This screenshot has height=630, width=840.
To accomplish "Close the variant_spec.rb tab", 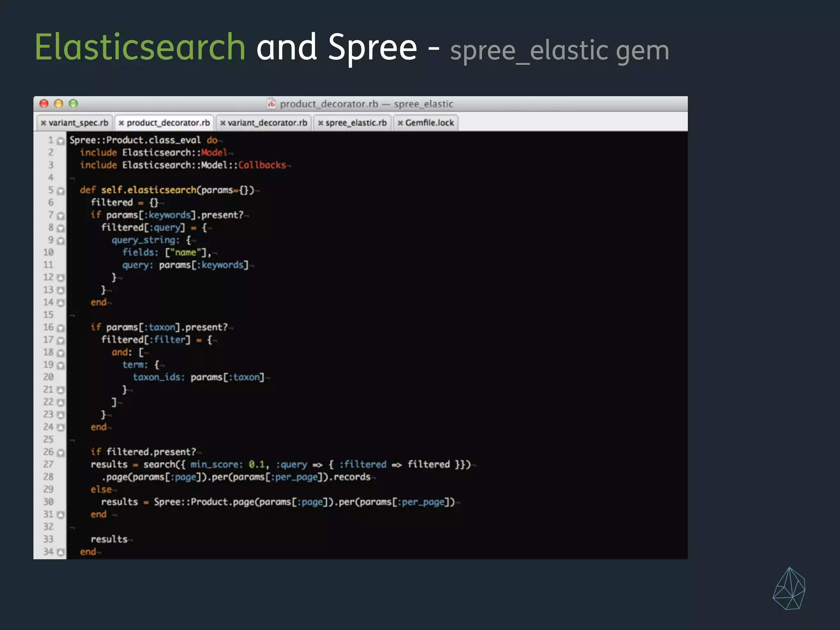I will pos(43,123).
